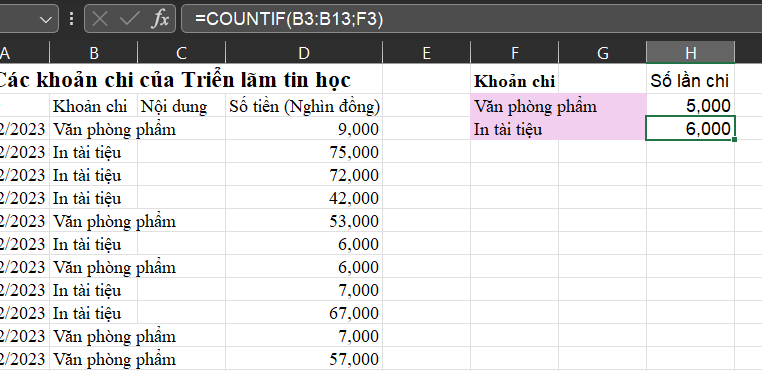This screenshot has width=762, height=371.
Task: Expand the Name Box dropdown arrow
Action: tap(46, 19)
